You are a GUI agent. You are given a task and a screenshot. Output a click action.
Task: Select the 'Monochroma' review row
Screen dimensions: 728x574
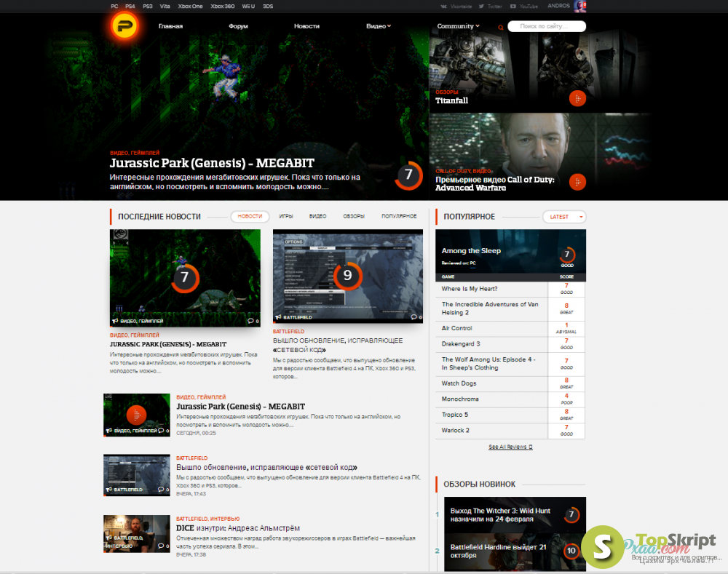point(510,399)
